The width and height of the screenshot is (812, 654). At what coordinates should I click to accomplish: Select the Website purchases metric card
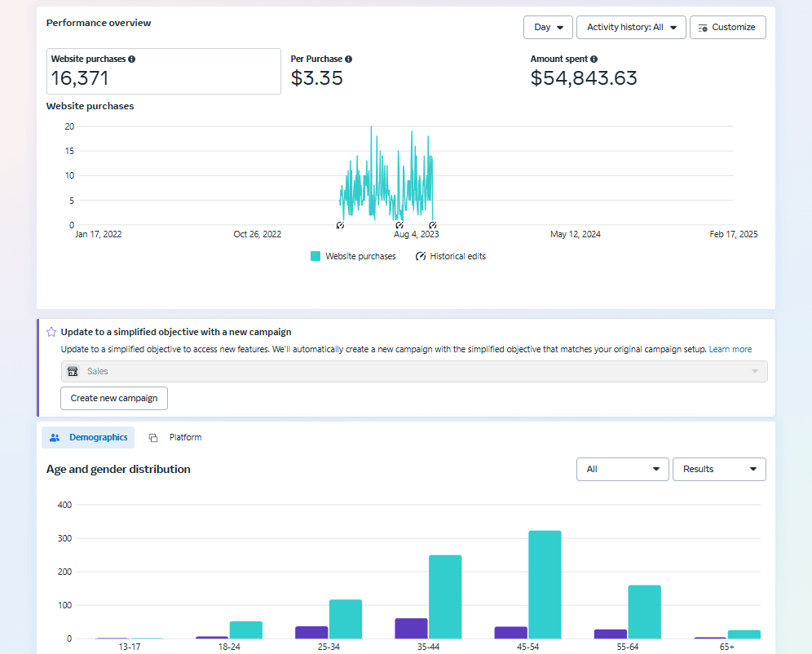(x=163, y=71)
